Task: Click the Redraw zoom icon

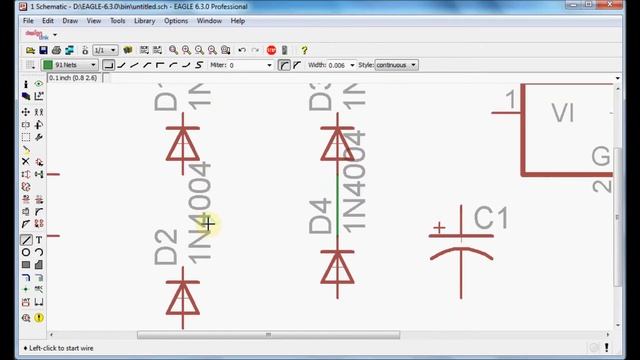Action: click(x=212, y=50)
